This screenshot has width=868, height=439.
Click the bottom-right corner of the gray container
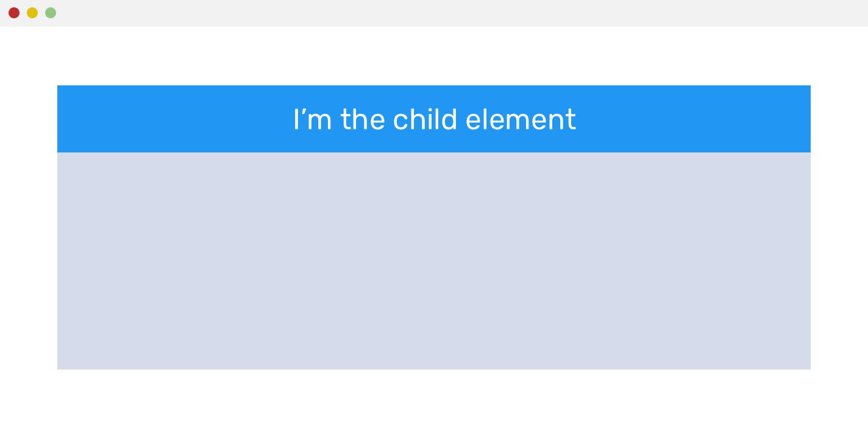click(x=808, y=367)
